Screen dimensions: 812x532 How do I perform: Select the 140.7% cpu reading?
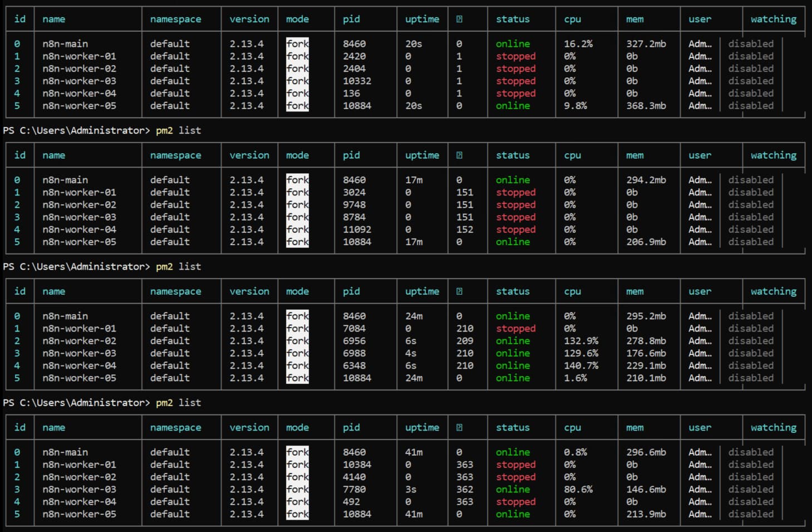(x=581, y=365)
